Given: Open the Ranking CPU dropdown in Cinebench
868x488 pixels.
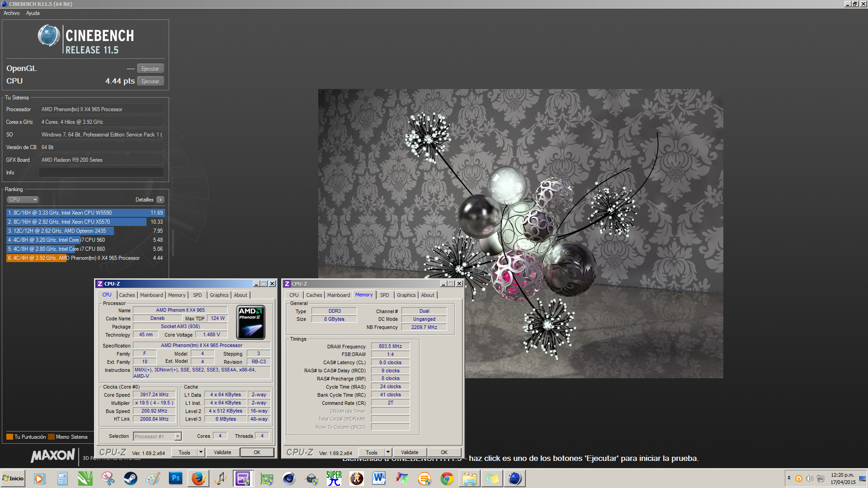Looking at the screenshot, I should tap(23, 199).
